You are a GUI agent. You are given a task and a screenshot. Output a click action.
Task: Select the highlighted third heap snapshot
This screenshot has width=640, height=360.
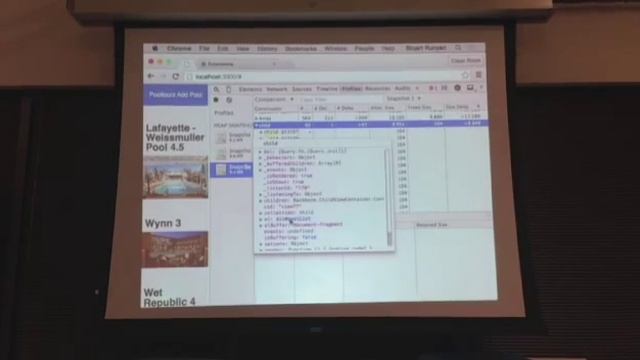coord(231,170)
